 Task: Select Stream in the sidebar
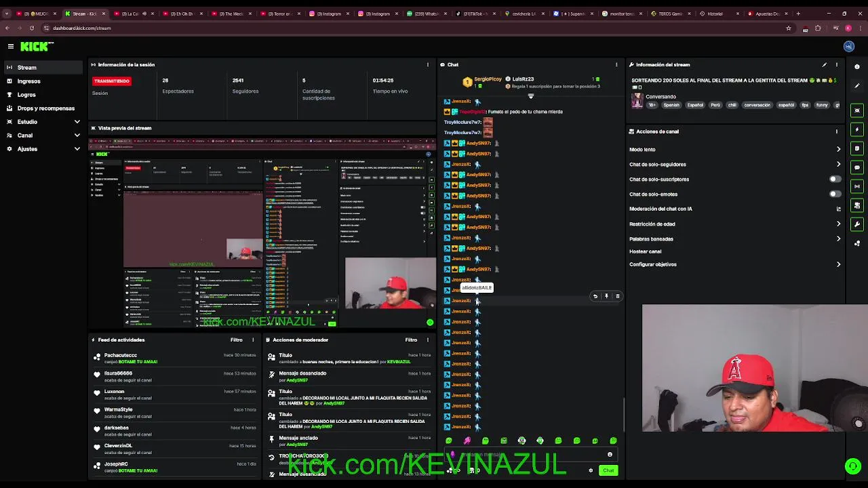click(43, 67)
